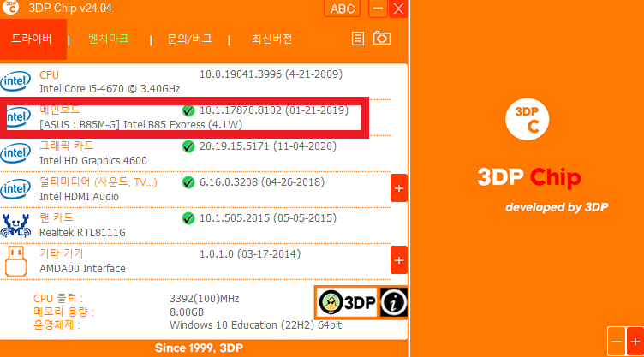Screen dimensions: 644x357
Task: Select text 'Realtek RTL8111G'
Action: [82, 233]
